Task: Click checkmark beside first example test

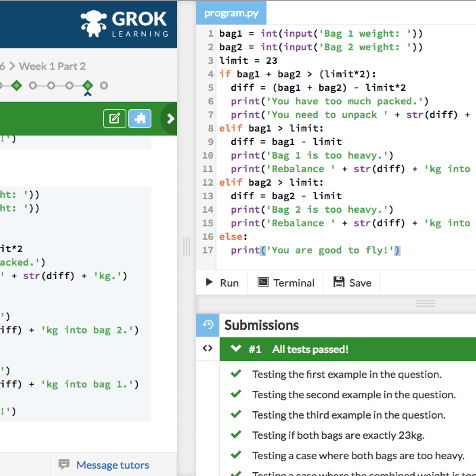Action: [x=236, y=374]
